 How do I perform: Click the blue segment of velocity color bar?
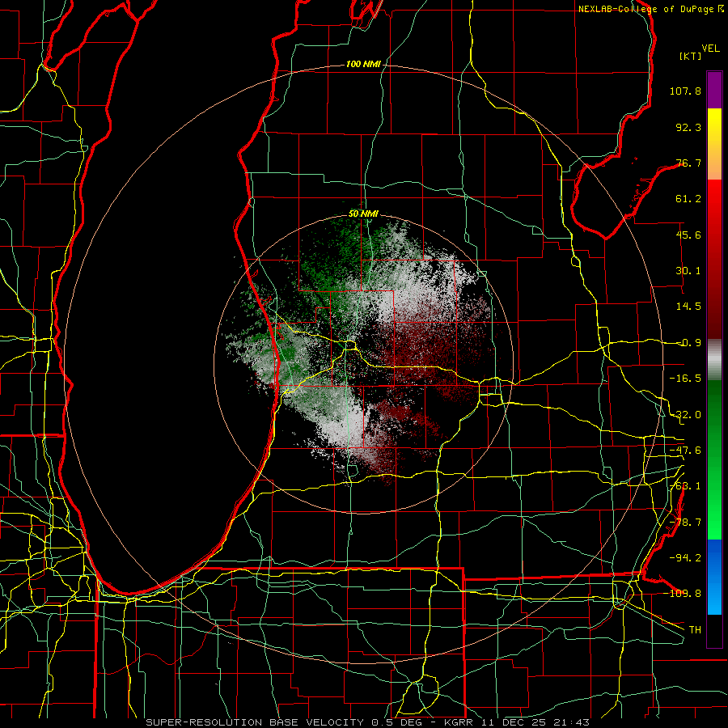click(714, 577)
